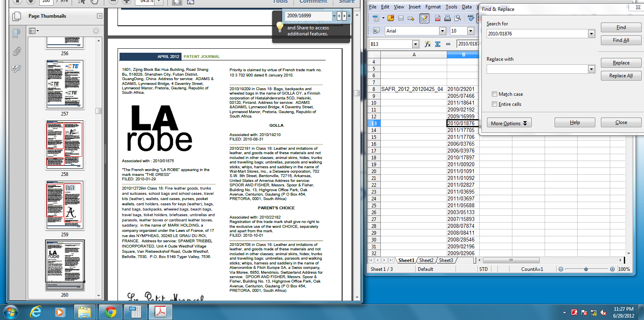Enable the Match case checkbox
This screenshot has width=644, height=320.
coord(494,94)
